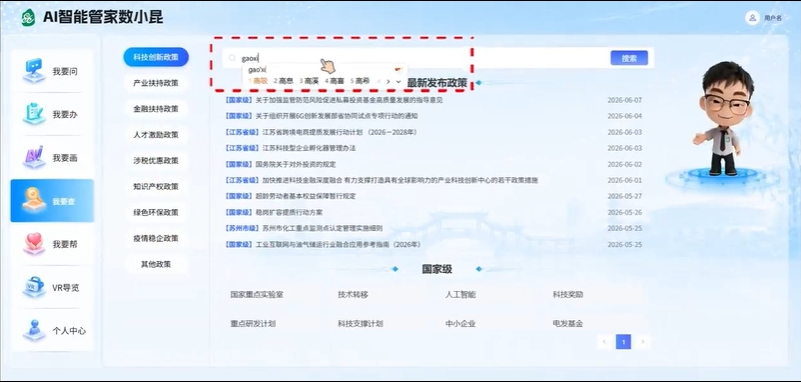Viewport: 801px width, 382px height.
Task: Select the 重点研发计划 topic
Action: (253, 323)
